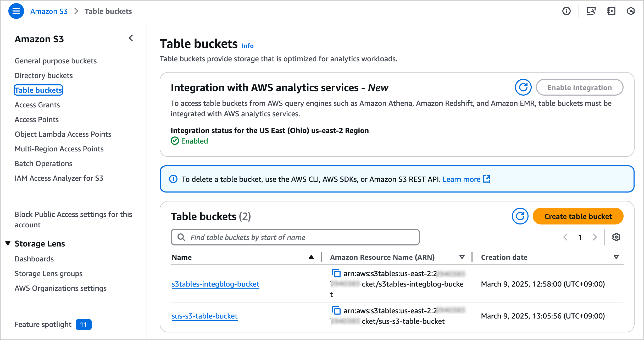This screenshot has width=644, height=340.
Task: Collapse the Amazon S3 navigation panel
Action: (131, 38)
